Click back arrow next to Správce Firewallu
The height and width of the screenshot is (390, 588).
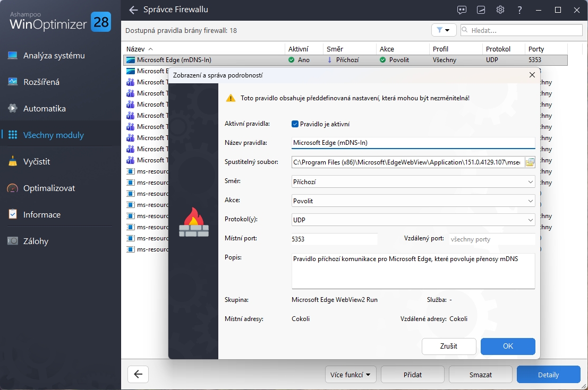pyautogui.click(x=133, y=10)
